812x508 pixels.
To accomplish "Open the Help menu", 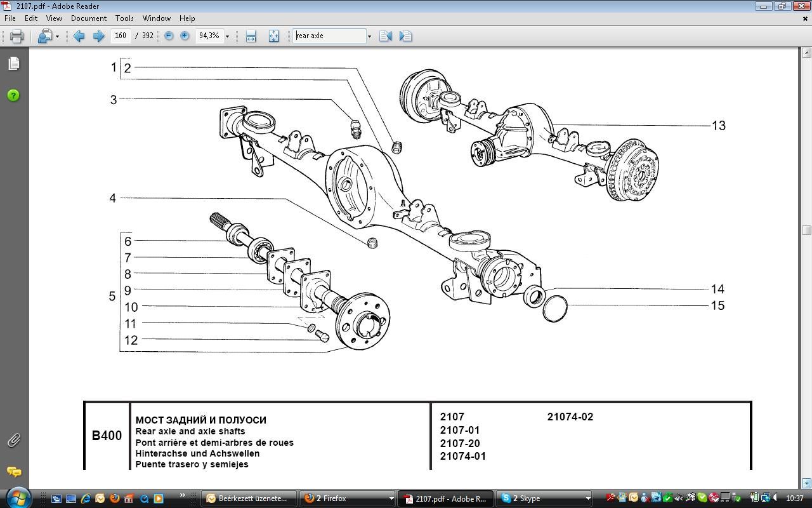I will point(187,18).
